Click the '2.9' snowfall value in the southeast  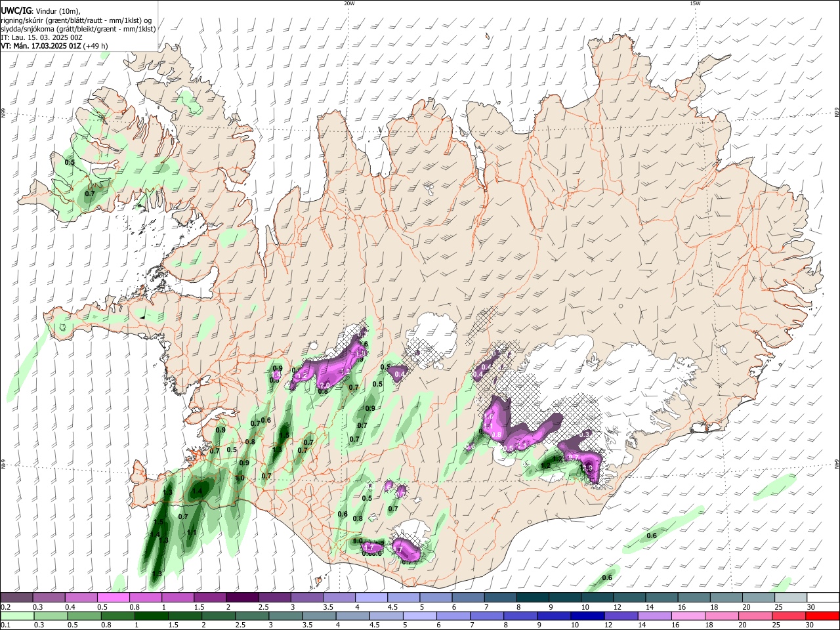click(x=587, y=468)
